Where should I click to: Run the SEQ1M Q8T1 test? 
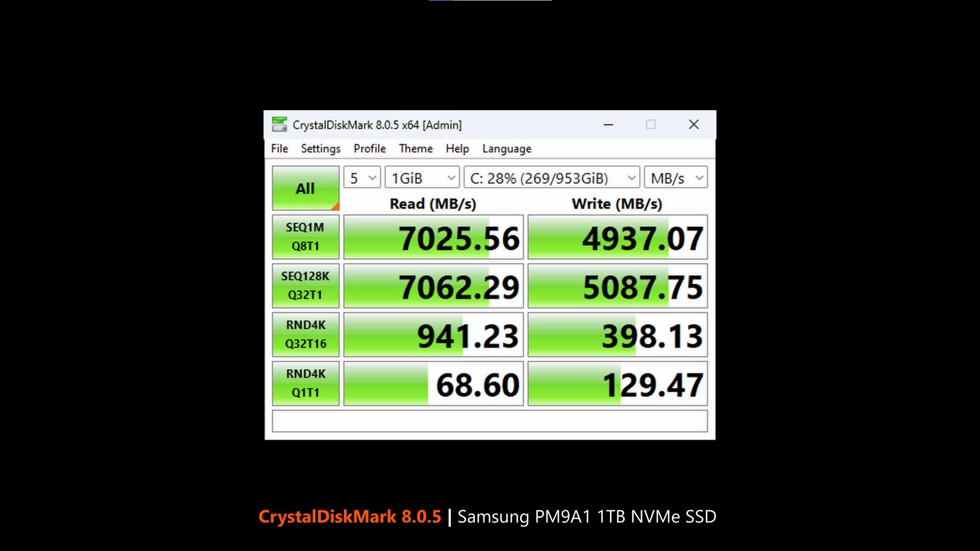(305, 237)
